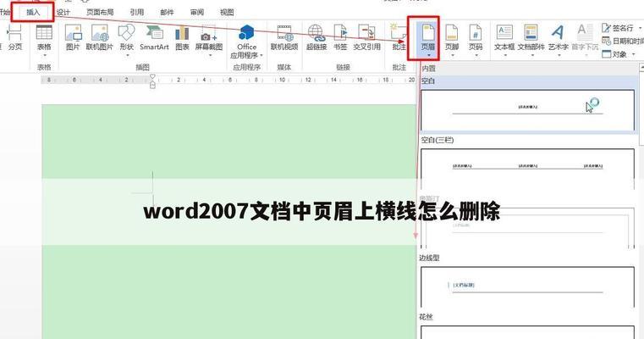The width and height of the screenshot is (644, 339).
Task: Insert a 联机视频 online video
Action: (284, 37)
